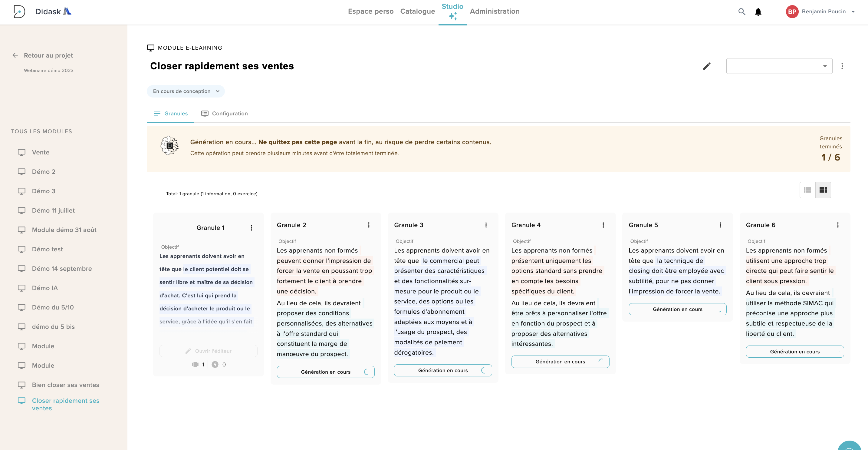
Task: Open Bien closer ses ventes module
Action: tap(65, 385)
